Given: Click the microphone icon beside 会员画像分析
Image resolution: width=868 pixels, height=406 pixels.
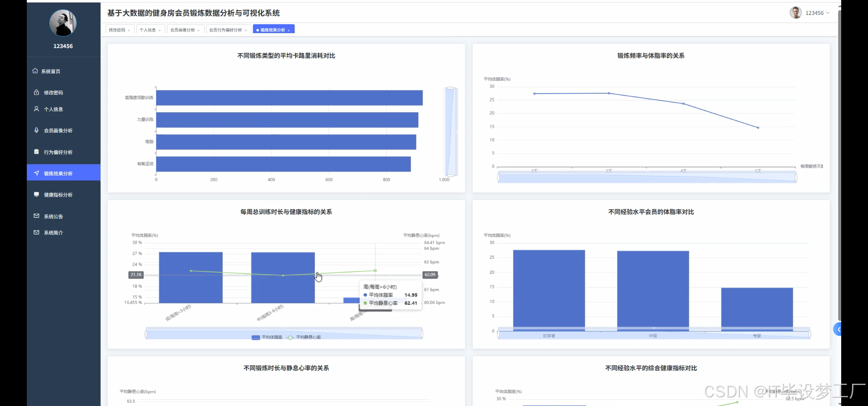Looking at the screenshot, I should click(36, 130).
